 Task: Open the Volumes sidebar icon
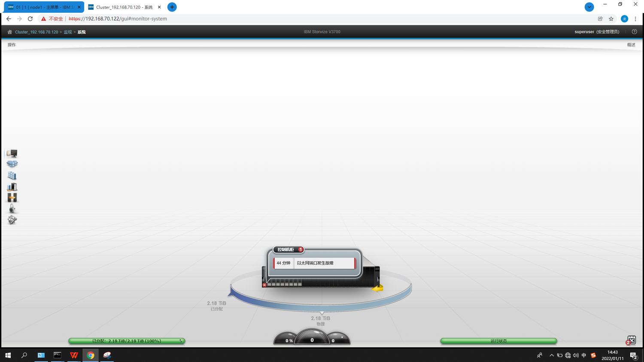coord(12,175)
